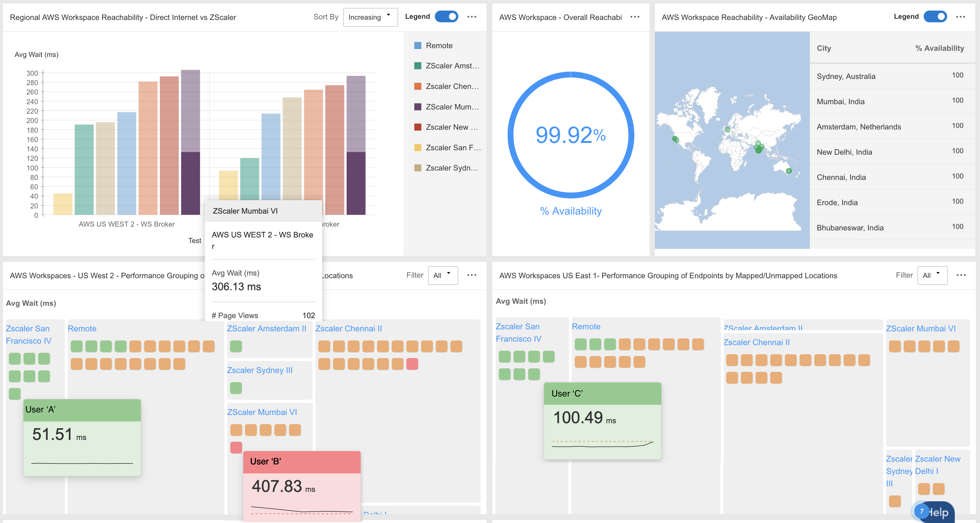This screenshot has width=980, height=523.
Task: Click the City column header
Action: point(824,48)
